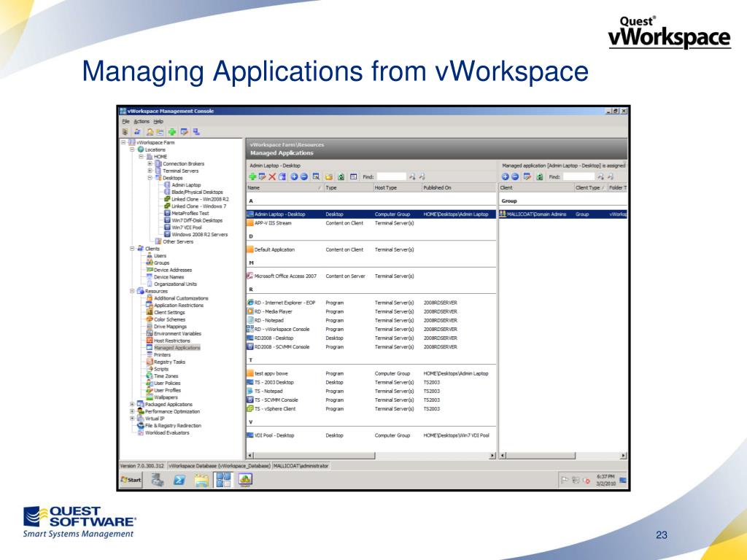This screenshot has width=747, height=560.
Task: Select the 'Microsoft Office Access 2007' row
Action: point(371,276)
